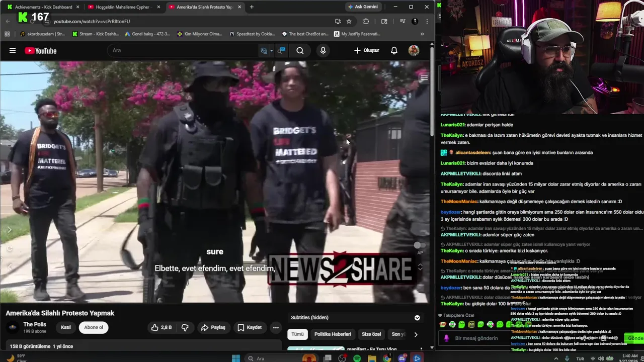Open Windows Start button
This screenshot has width=644, height=362.
(x=235, y=358)
